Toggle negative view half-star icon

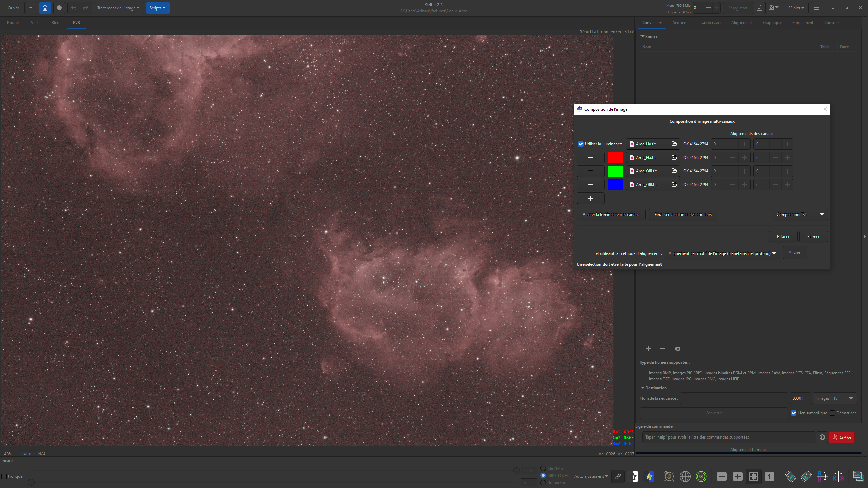634,476
